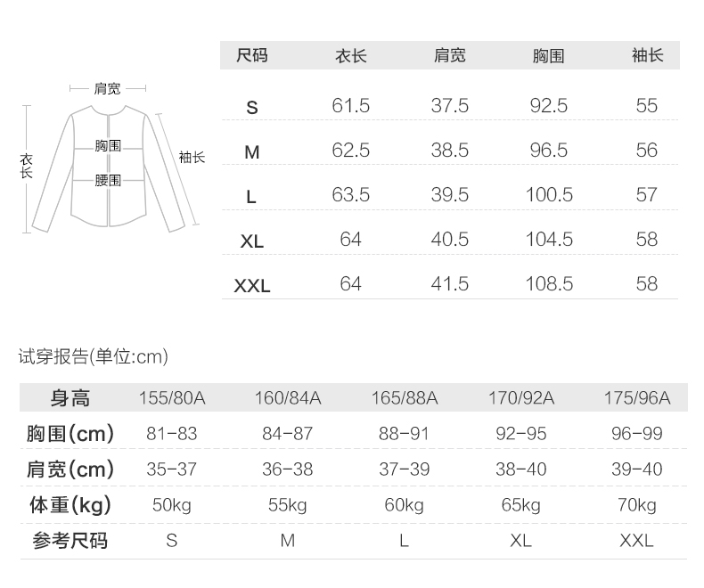Click the XL reference size in the bottom table
This screenshot has width=704, height=588.
pos(520,541)
